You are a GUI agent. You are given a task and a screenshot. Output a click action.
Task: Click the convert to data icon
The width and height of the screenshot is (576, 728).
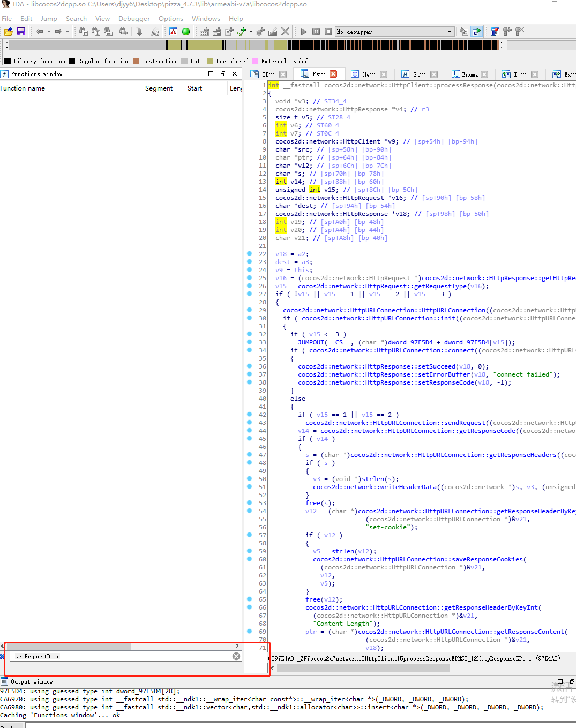(217, 32)
